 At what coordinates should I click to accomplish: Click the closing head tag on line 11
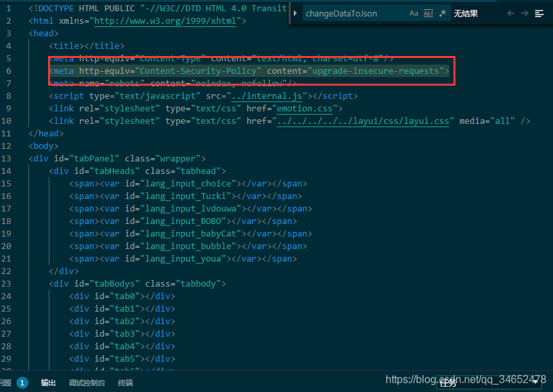coord(46,133)
